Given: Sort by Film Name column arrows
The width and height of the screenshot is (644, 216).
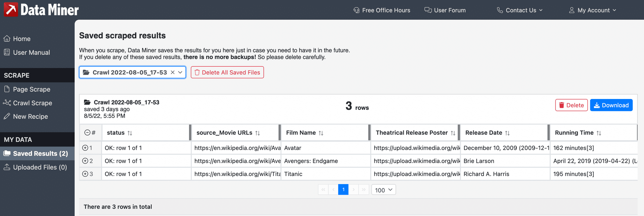Looking at the screenshot, I should click(321, 133).
